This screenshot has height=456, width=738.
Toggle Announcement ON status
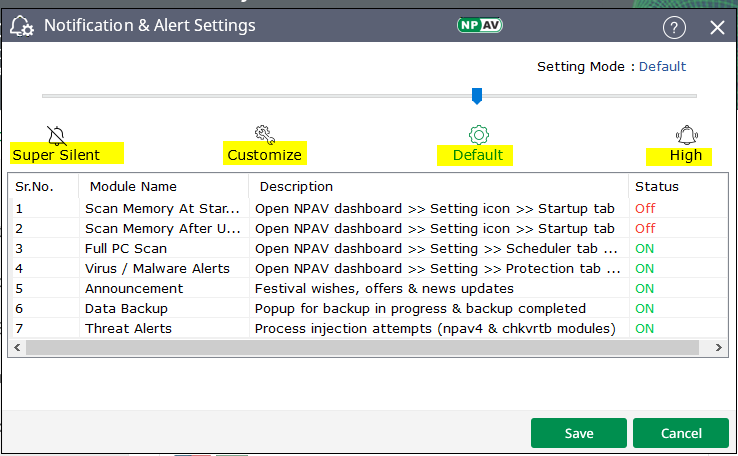point(645,289)
